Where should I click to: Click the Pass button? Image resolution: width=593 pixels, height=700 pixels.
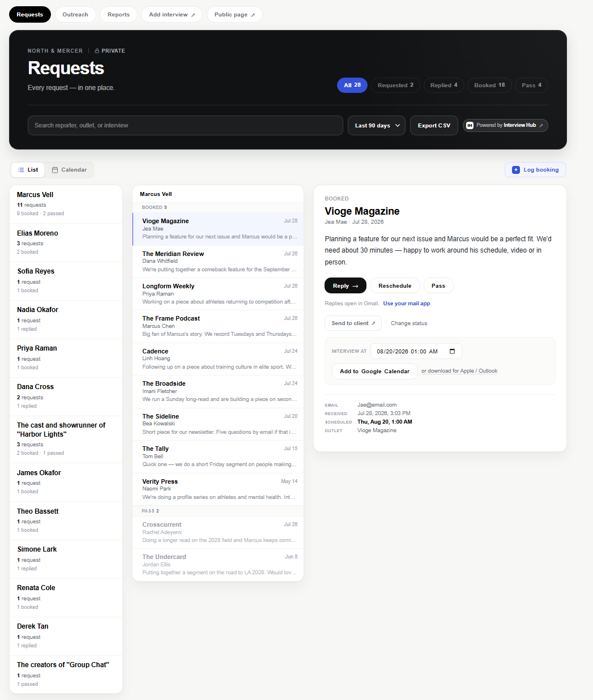point(438,286)
